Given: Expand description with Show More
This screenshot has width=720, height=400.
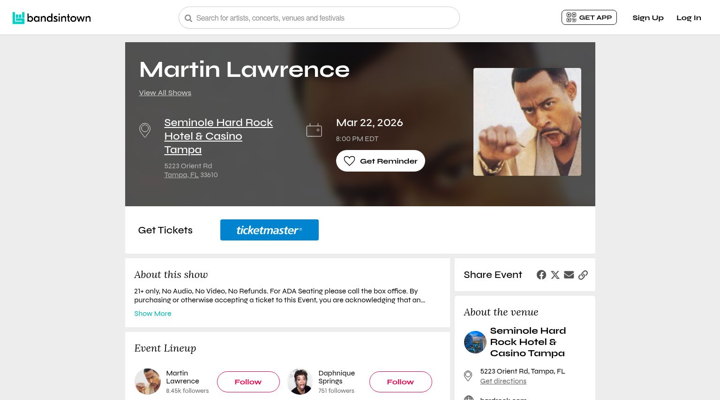Looking at the screenshot, I should [152, 314].
